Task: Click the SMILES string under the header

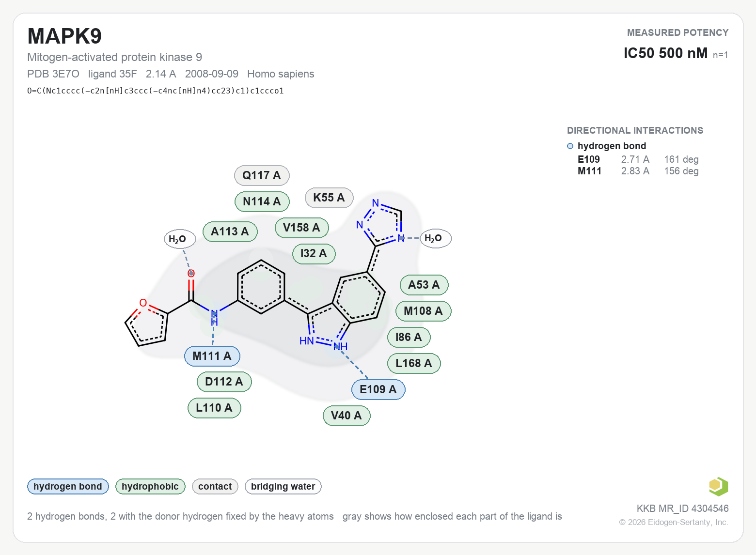Action: [x=156, y=91]
